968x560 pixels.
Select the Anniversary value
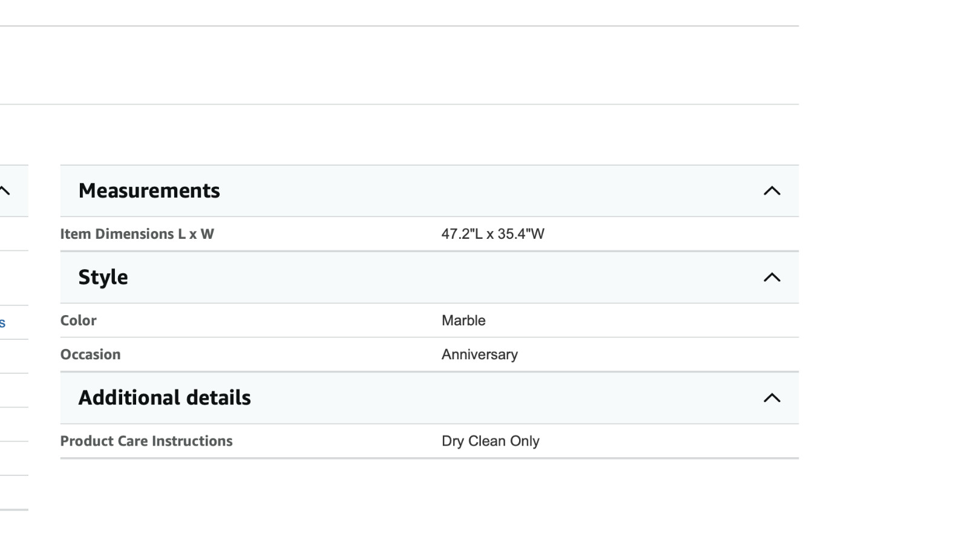[480, 354]
